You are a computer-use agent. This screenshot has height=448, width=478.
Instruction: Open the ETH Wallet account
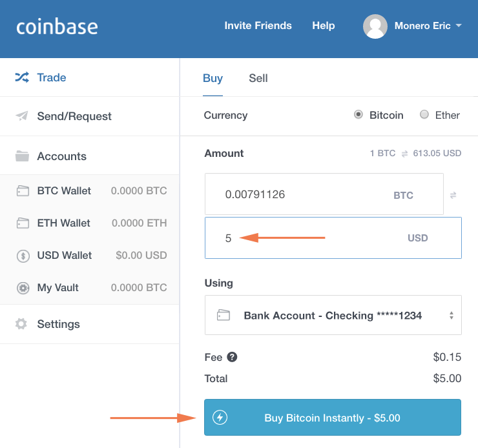90,223
